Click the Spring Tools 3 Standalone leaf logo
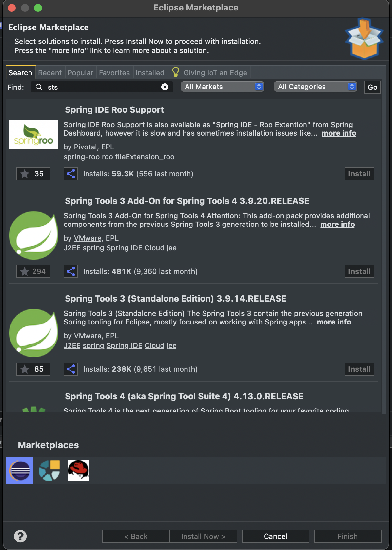This screenshot has width=392, height=550. 34,333
